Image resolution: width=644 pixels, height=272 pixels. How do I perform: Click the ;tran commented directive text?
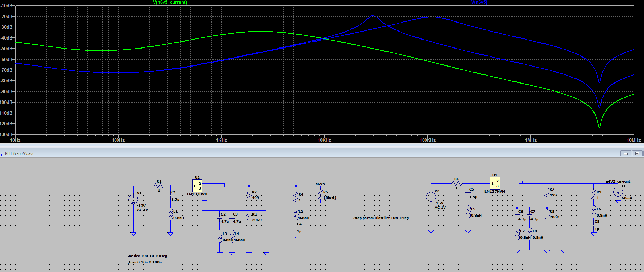pos(145,262)
